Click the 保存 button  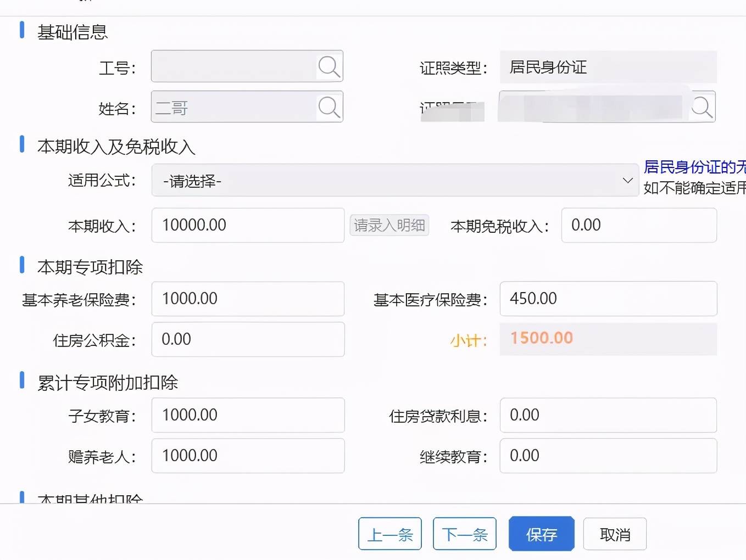click(541, 534)
